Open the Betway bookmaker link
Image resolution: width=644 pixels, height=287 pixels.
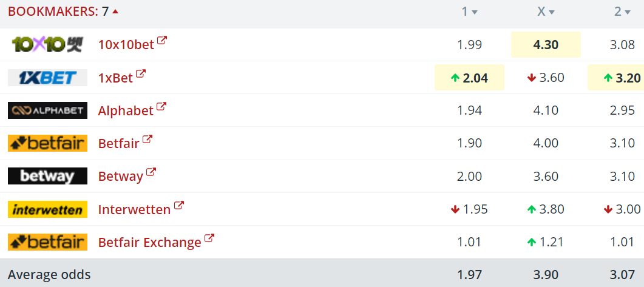pos(120,177)
